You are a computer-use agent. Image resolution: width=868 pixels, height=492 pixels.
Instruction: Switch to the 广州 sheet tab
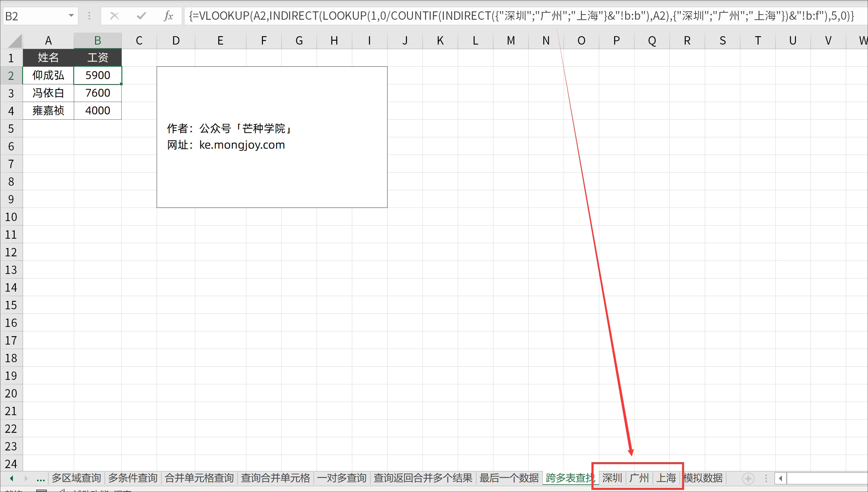[639, 478]
